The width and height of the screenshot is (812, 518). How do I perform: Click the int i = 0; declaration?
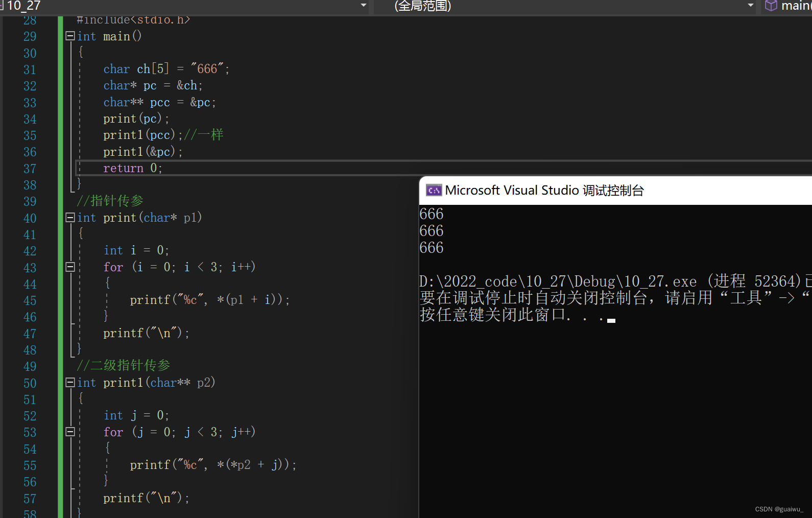pos(136,250)
